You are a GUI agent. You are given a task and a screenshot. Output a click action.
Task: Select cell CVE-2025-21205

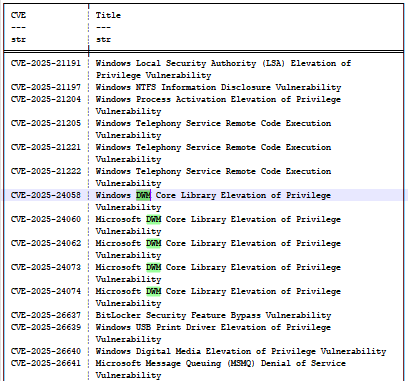point(46,123)
